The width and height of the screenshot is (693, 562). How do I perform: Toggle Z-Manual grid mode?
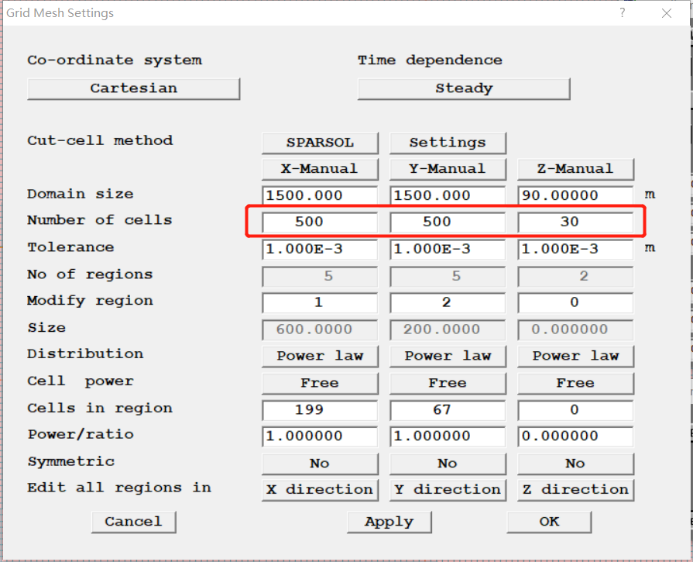[x=575, y=169]
